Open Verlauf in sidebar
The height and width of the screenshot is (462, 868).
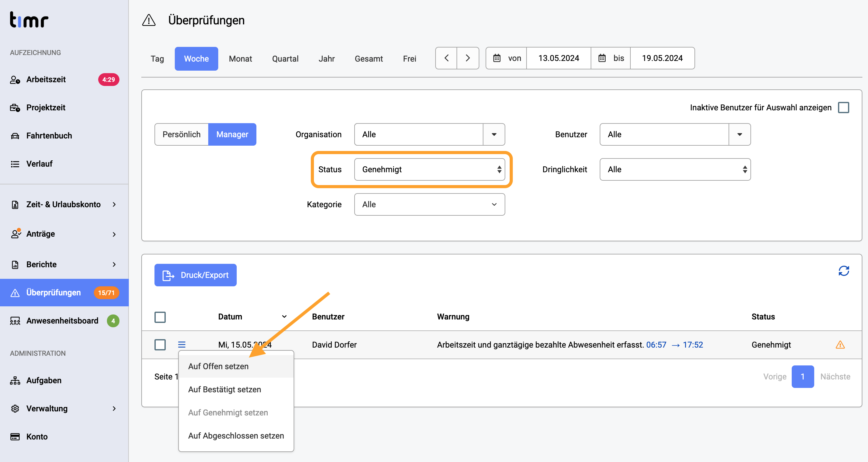(x=39, y=164)
